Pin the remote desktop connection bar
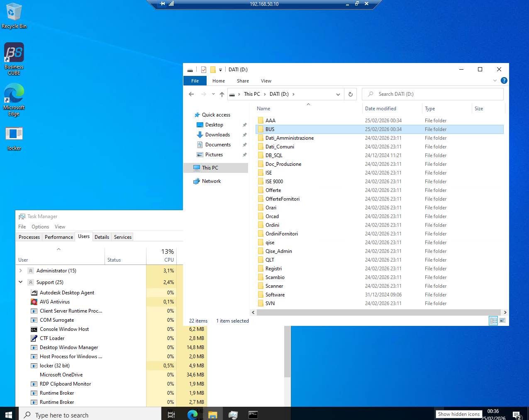 [163, 4]
